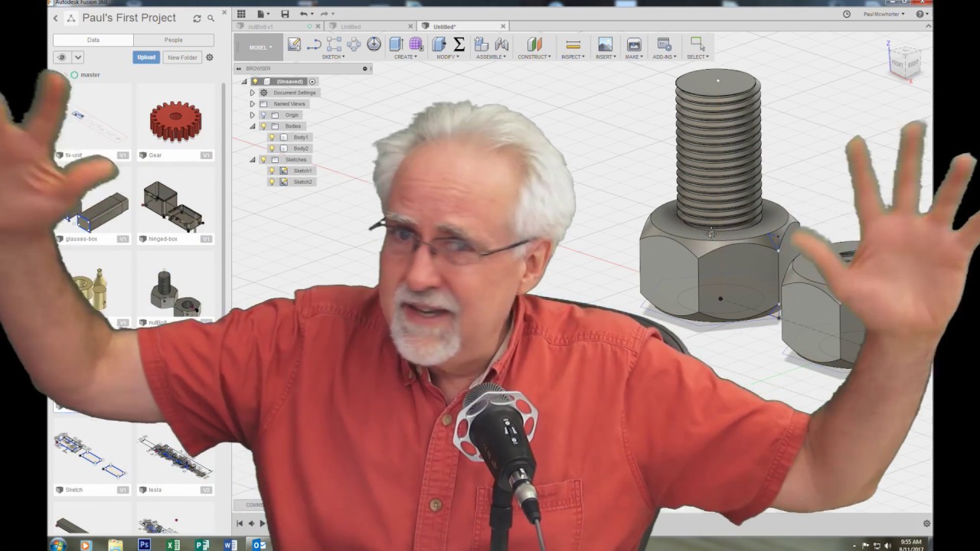
Task: Click the Add-Ins scripts icon
Action: tap(664, 44)
